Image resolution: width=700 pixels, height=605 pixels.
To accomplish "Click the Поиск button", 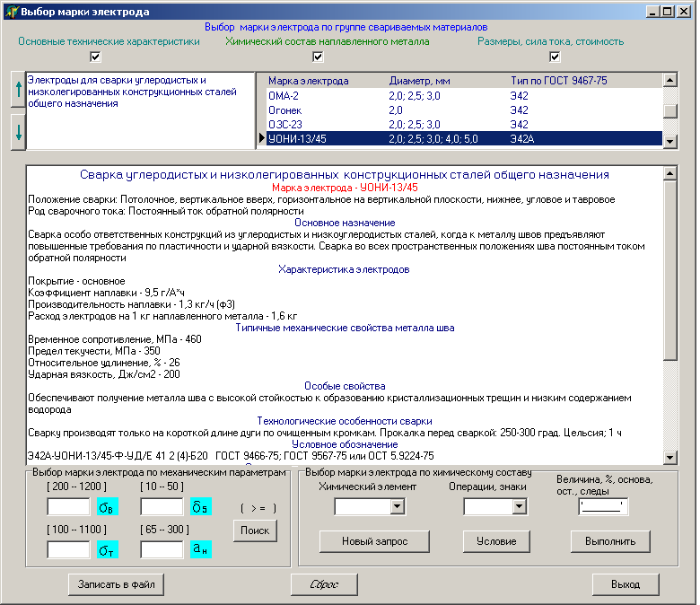I will 255,530.
